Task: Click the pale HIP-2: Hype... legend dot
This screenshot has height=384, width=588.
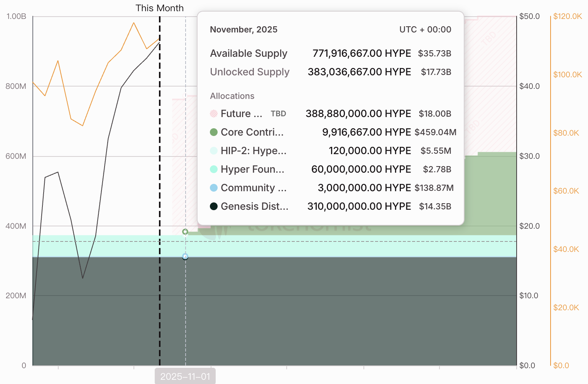Action: (214, 151)
